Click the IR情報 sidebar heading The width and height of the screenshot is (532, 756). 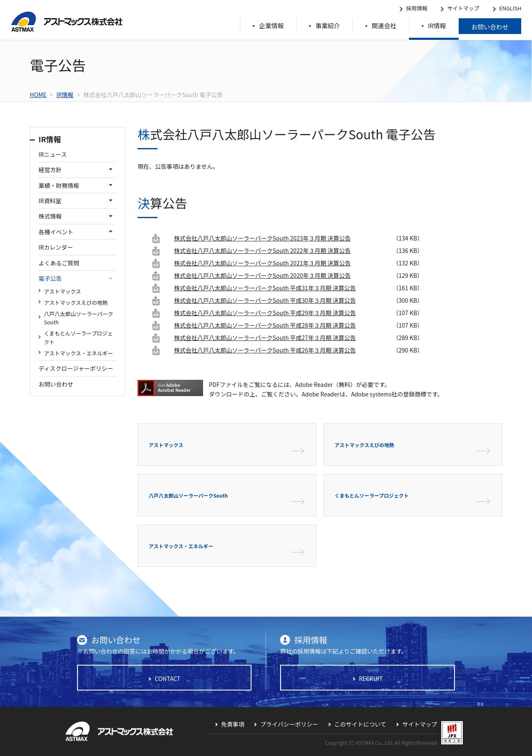coord(50,140)
